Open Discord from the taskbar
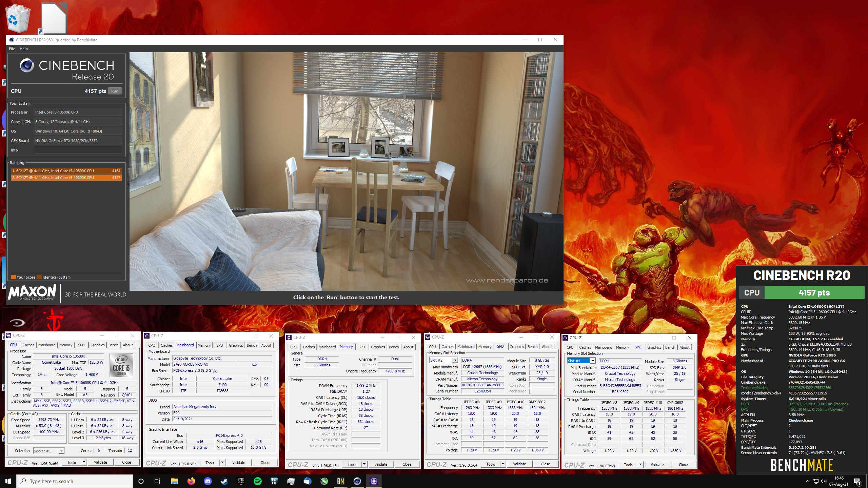 [208, 481]
